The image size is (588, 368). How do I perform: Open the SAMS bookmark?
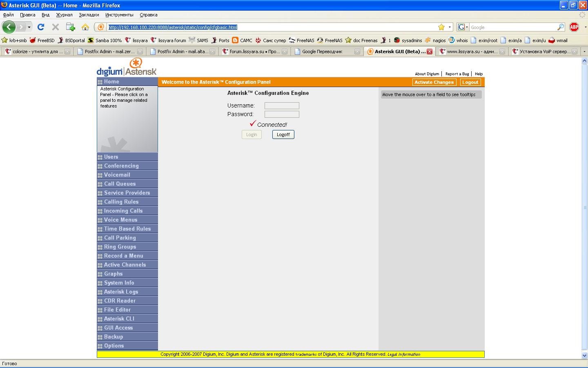coord(198,40)
